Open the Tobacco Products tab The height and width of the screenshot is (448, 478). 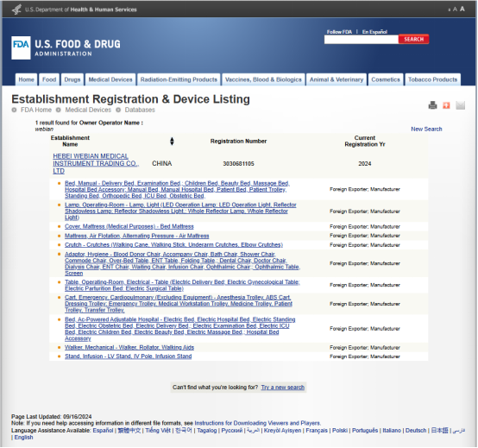(432, 79)
